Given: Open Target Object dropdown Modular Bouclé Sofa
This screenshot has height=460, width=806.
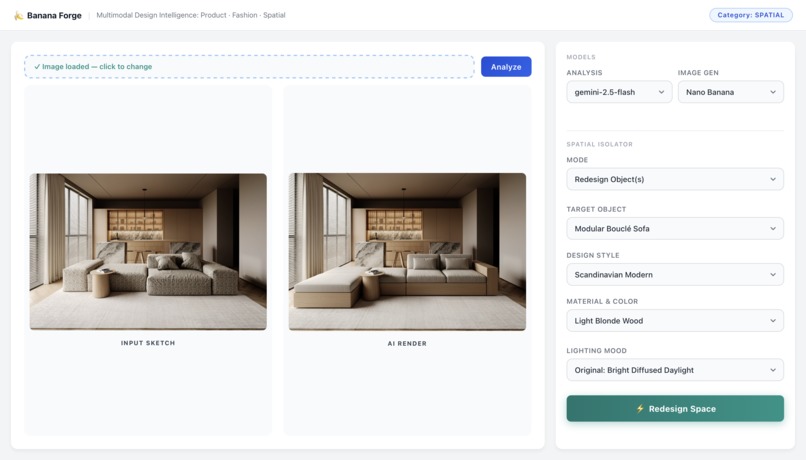Looking at the screenshot, I should click(675, 229).
